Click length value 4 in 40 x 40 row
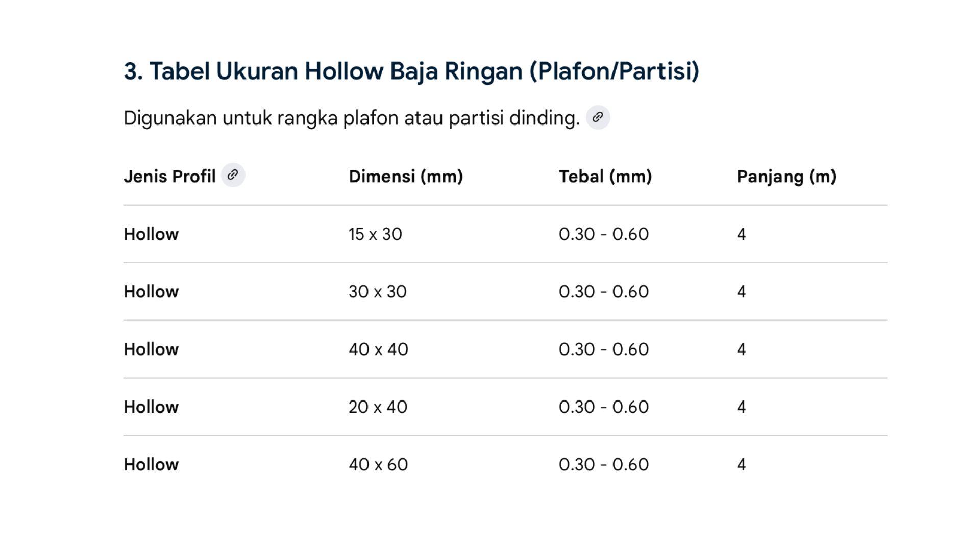 point(742,349)
